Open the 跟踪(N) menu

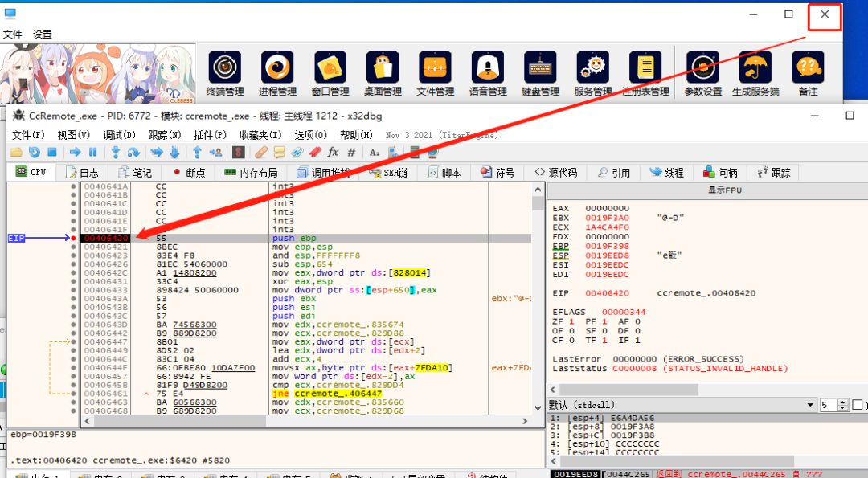tap(165, 134)
